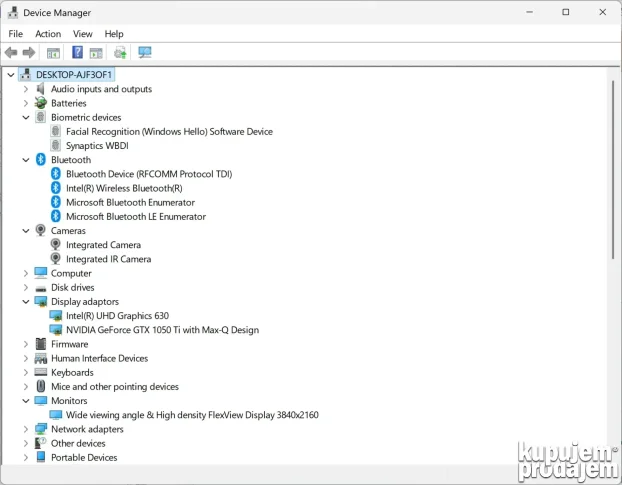This screenshot has width=622, height=485.
Task: Click the Batteries category icon
Action: click(x=40, y=103)
